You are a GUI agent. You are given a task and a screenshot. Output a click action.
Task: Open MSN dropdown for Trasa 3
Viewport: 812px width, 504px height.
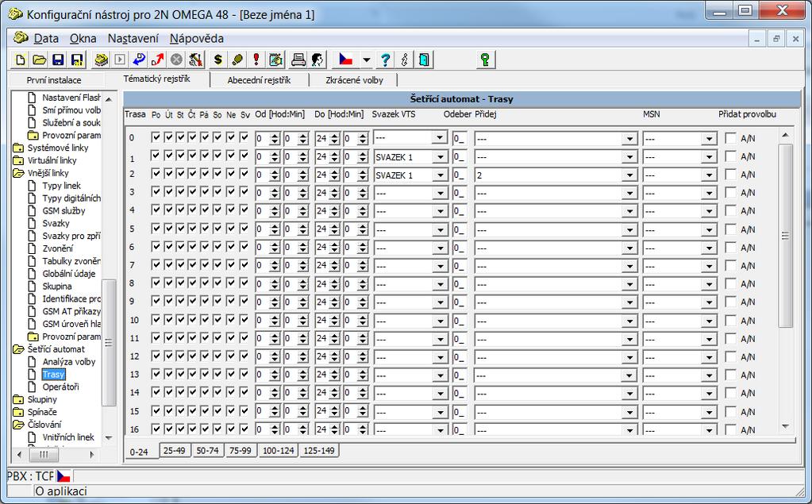click(710, 193)
